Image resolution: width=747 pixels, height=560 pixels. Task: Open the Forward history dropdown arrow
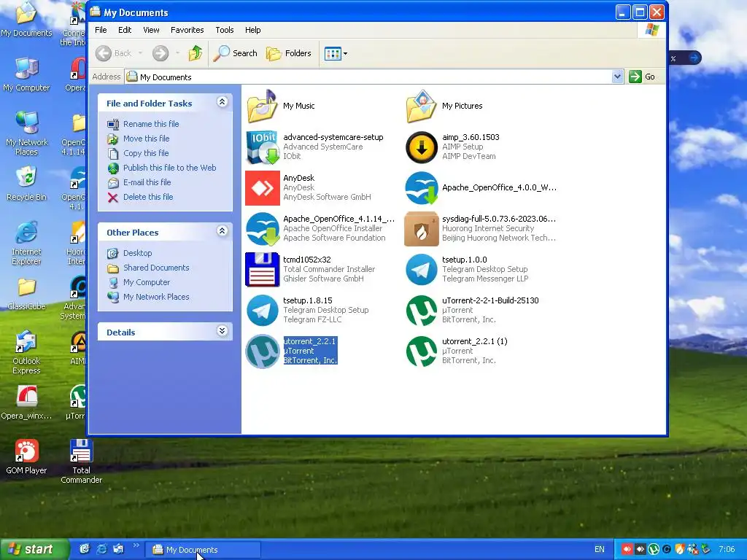pyautogui.click(x=177, y=53)
